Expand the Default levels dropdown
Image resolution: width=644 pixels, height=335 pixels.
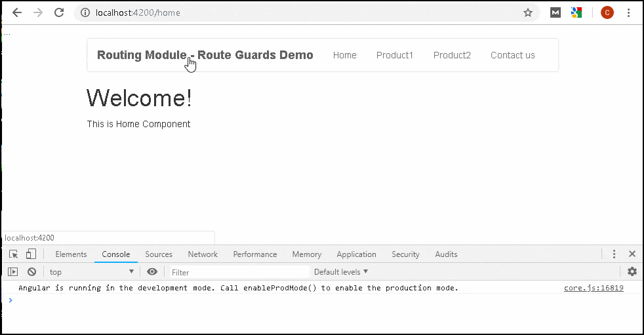point(341,272)
